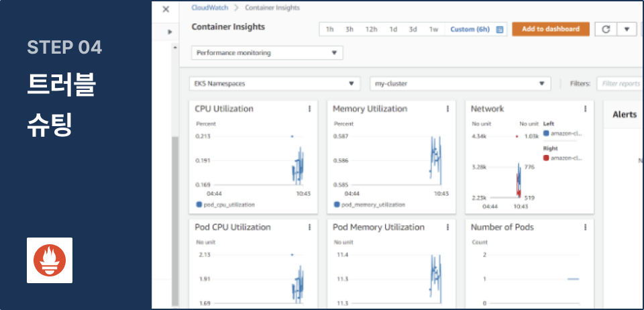
Task: Click the Prometheus flame logo
Action: coord(50,260)
